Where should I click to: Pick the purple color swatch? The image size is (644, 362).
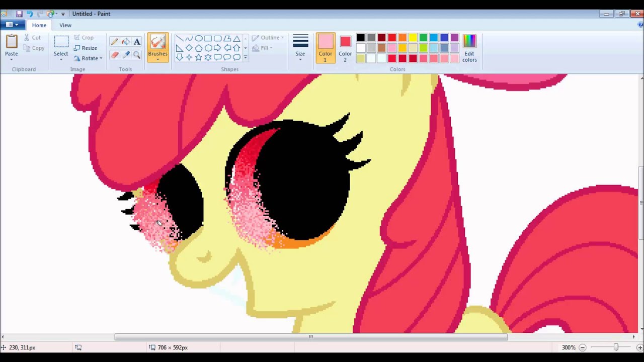(454, 38)
